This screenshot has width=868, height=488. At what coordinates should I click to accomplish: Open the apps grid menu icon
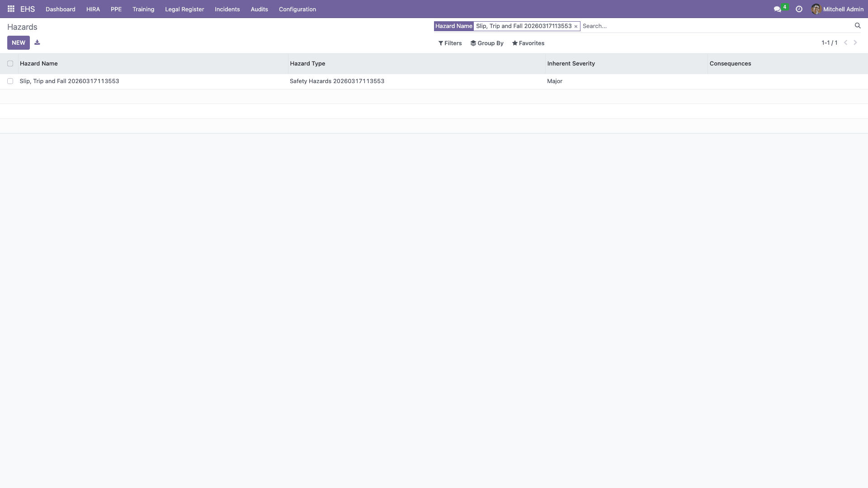coord(11,9)
